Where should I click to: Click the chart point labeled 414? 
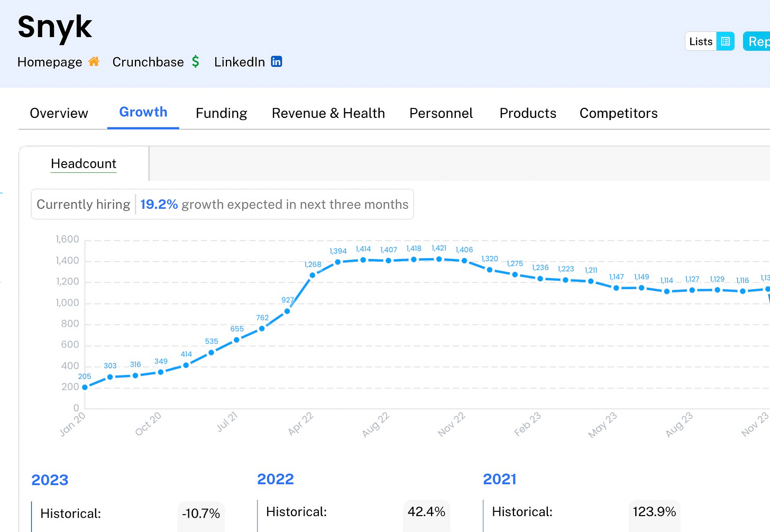(x=186, y=365)
